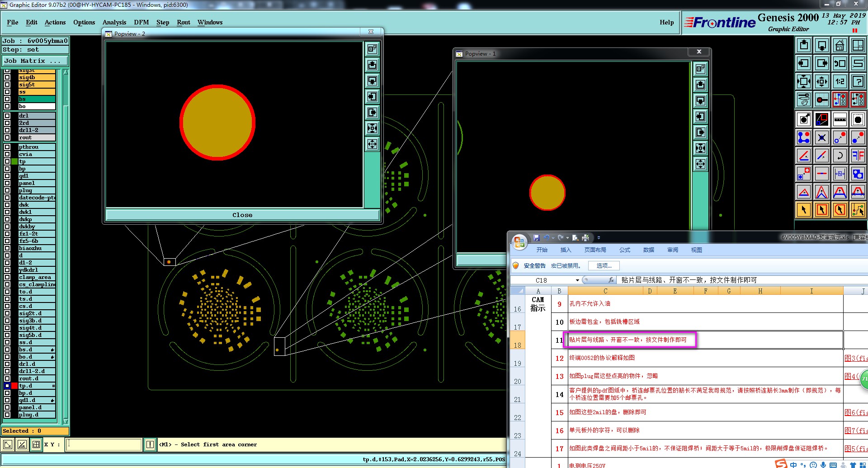
Task: Toggle the checkbox for layer clamp_area
Action: [7, 277]
